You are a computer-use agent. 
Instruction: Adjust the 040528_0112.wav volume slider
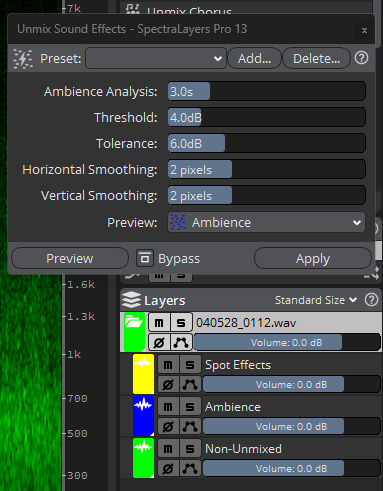click(x=287, y=342)
